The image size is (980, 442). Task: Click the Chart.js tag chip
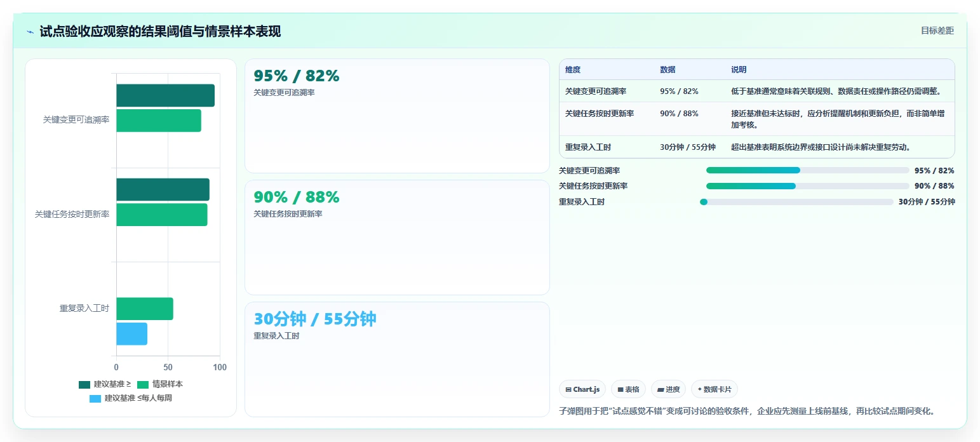[582, 389]
